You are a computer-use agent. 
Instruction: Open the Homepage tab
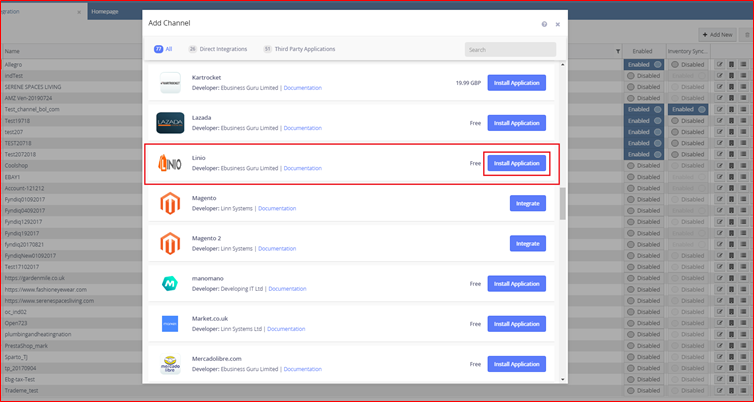click(105, 12)
